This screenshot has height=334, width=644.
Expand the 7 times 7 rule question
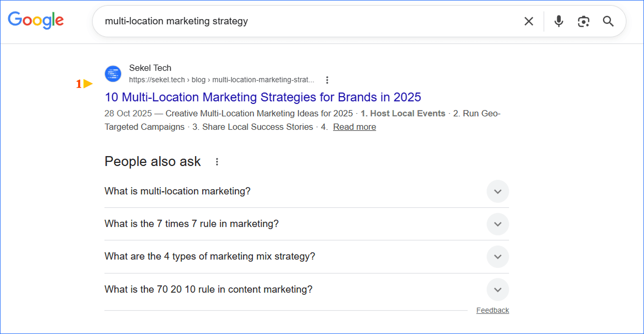pyautogui.click(x=497, y=224)
